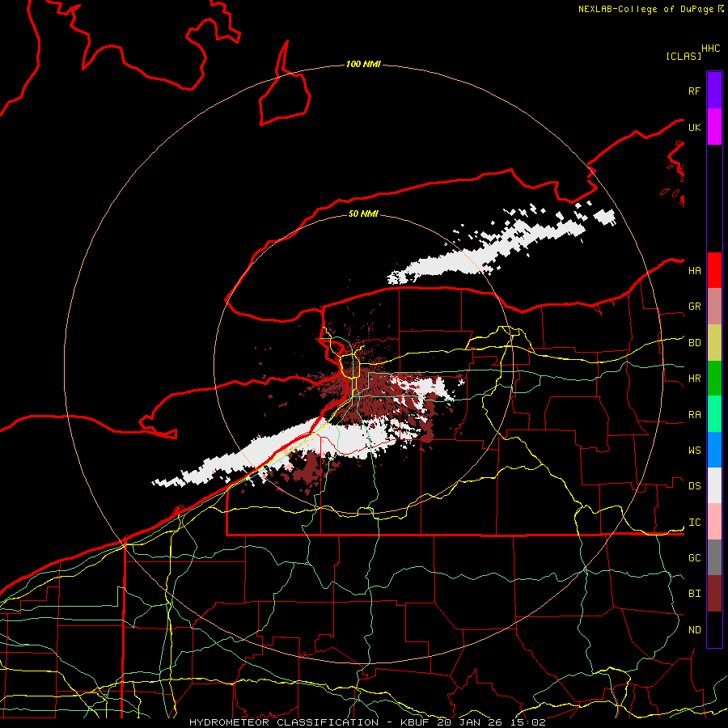This screenshot has height=728, width=728.
Task: Click the ND legend label
Action: tap(694, 630)
